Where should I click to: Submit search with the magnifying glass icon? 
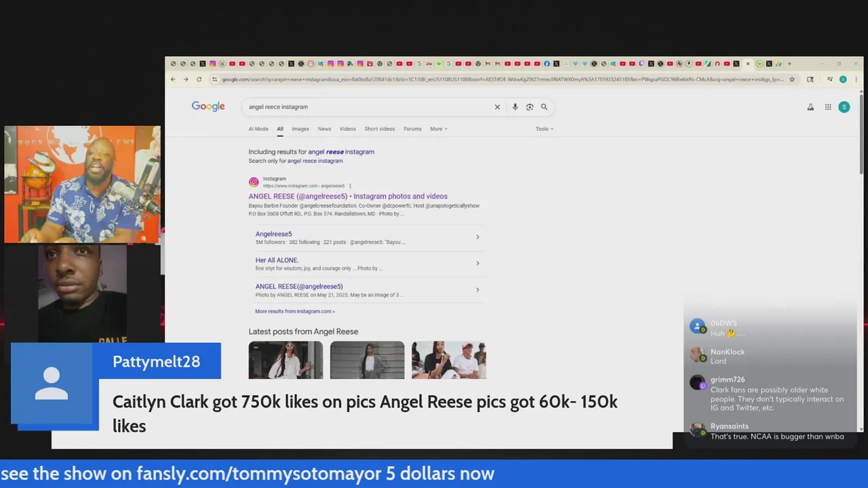click(x=544, y=107)
